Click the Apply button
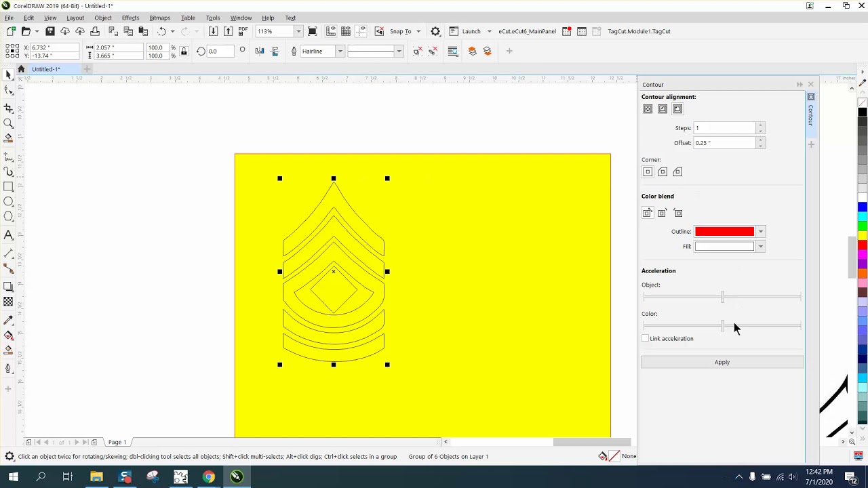Viewport: 868px width, 488px height. [722, 362]
